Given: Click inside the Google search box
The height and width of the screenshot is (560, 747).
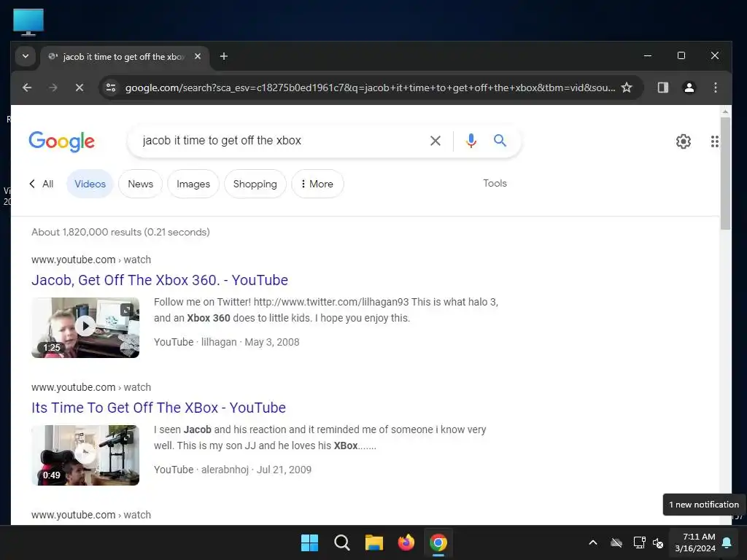Looking at the screenshot, I should [x=281, y=141].
